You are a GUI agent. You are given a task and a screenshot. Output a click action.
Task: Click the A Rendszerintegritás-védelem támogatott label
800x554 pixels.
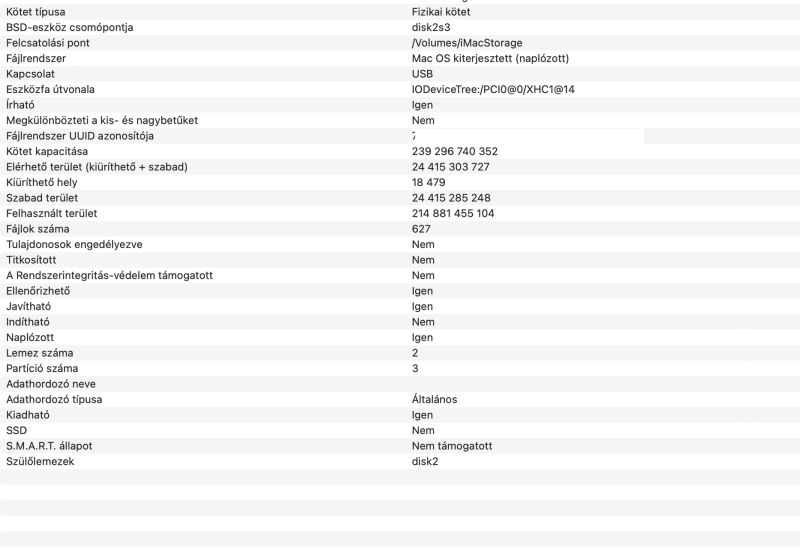[110, 275]
